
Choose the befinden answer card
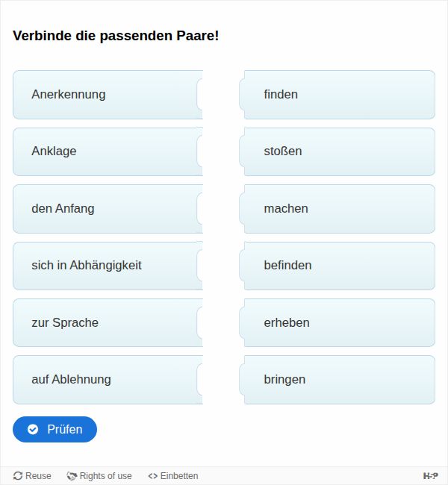pos(339,266)
